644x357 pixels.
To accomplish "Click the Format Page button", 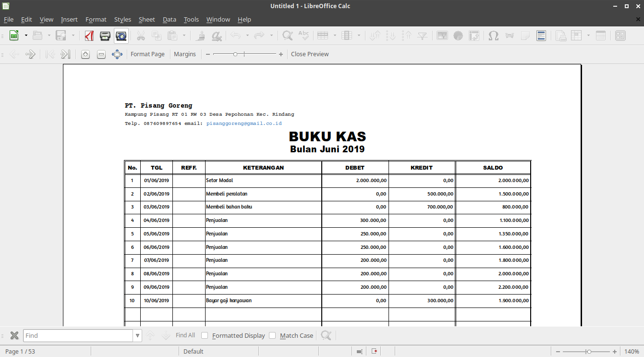I will click(x=147, y=54).
